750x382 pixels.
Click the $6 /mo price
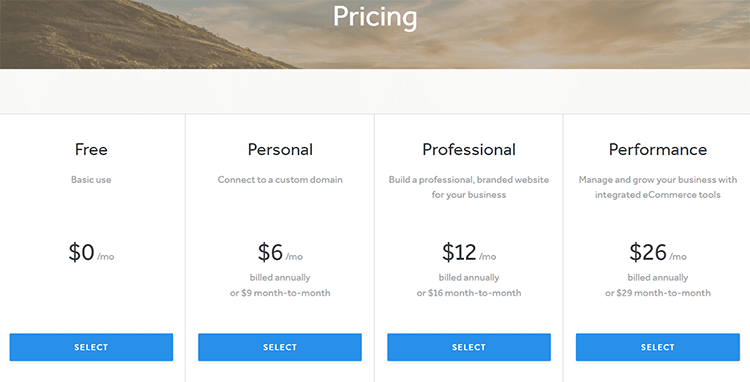pos(280,252)
